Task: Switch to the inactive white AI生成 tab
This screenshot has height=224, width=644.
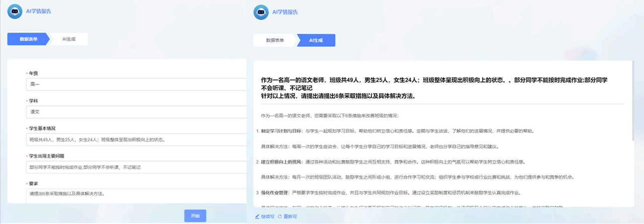Action: click(x=69, y=39)
